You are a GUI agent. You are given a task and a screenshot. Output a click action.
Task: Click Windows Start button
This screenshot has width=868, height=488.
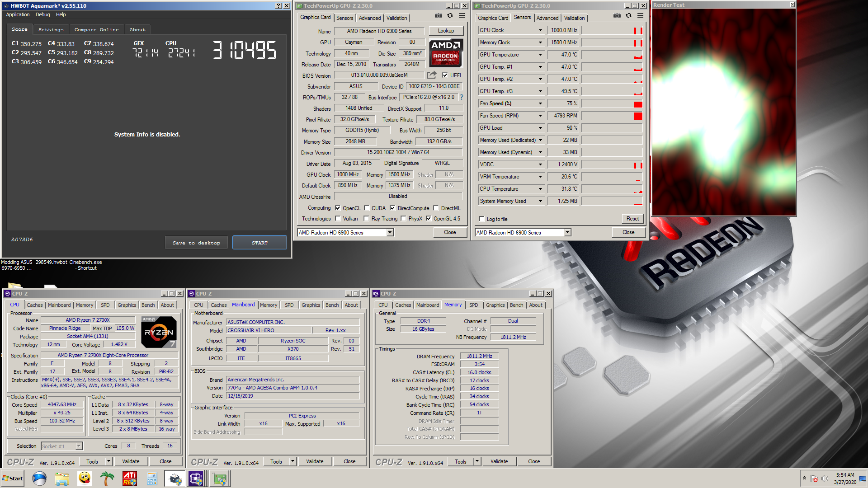13,479
